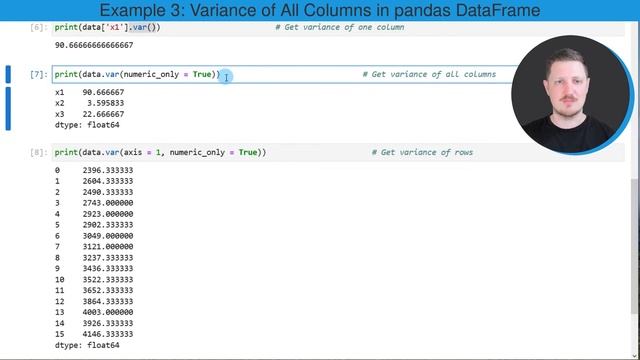The width and height of the screenshot is (640, 360).
Task: Click the [8]: cell prompt number
Action: click(x=39, y=152)
